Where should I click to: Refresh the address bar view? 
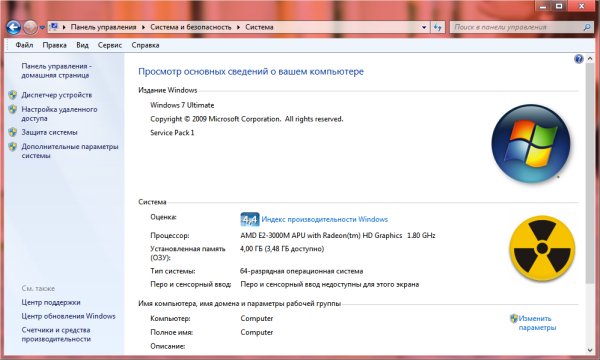pyautogui.click(x=437, y=27)
